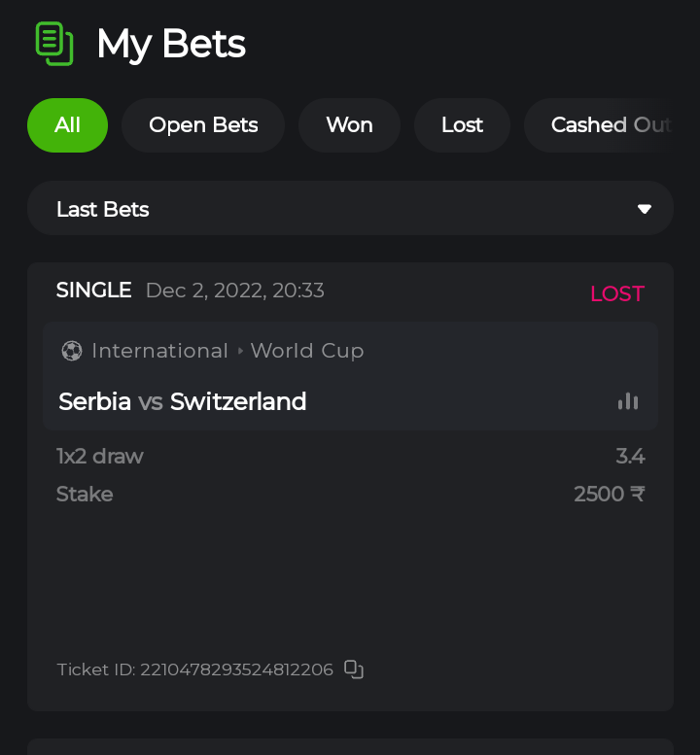This screenshot has width=700, height=755.
Task: Click the breadcrumb arrow before World Cup
Action: [x=240, y=351]
